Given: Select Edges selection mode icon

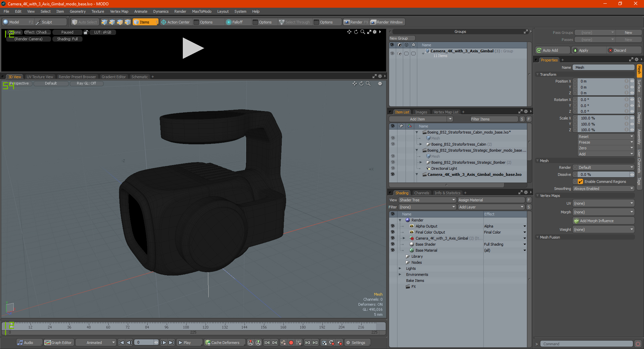Looking at the screenshot, I should (112, 22).
